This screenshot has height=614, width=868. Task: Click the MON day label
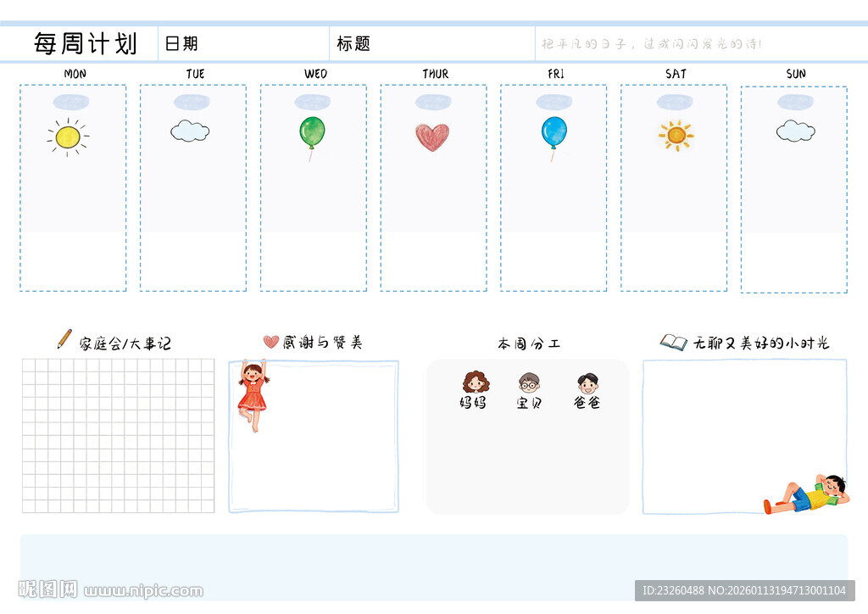[x=75, y=74]
